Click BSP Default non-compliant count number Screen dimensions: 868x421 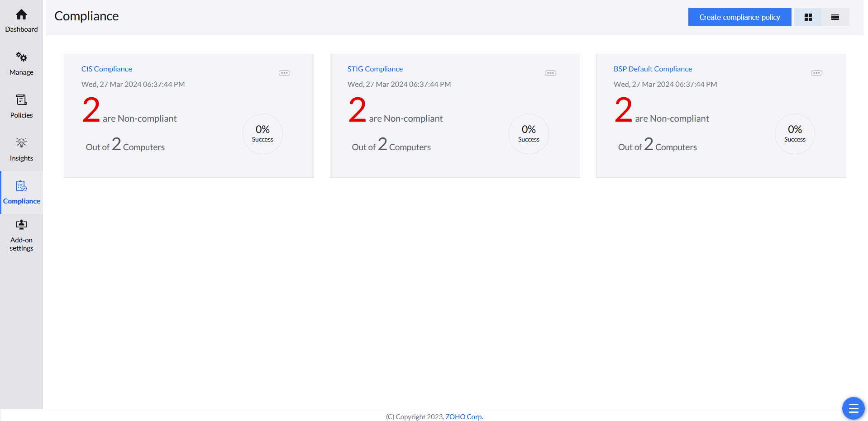click(x=623, y=110)
